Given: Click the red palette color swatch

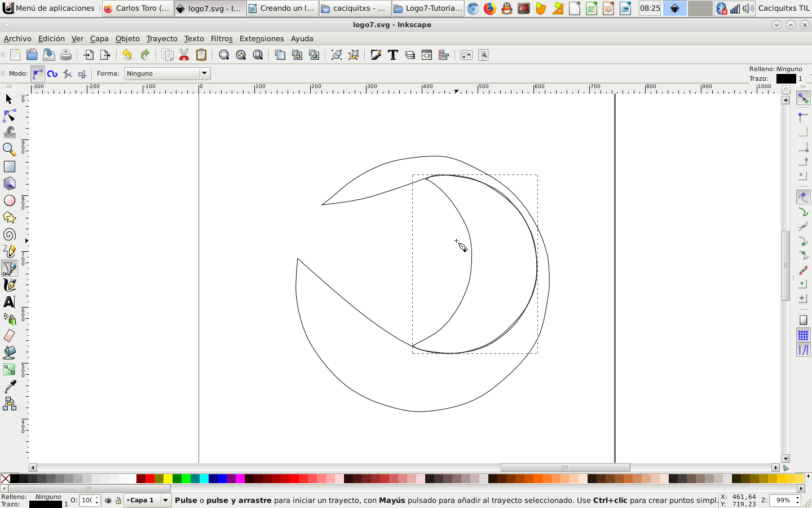Looking at the screenshot, I should pyautogui.click(x=149, y=479).
